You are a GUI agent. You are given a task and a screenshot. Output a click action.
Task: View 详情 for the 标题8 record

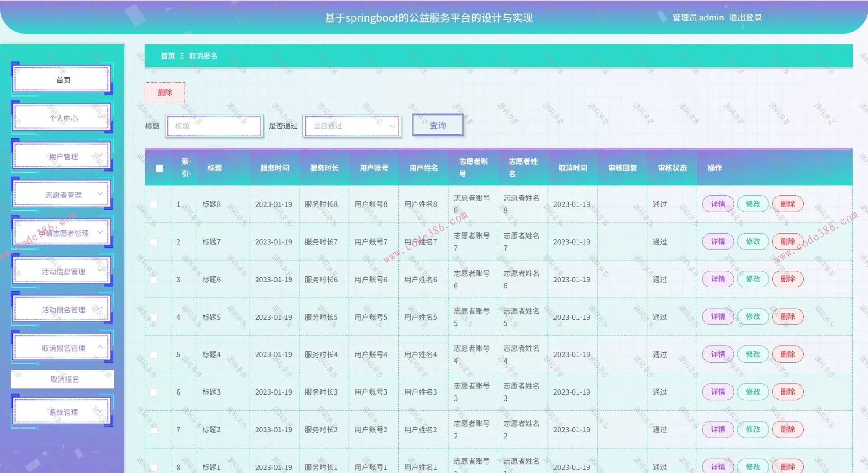point(717,204)
